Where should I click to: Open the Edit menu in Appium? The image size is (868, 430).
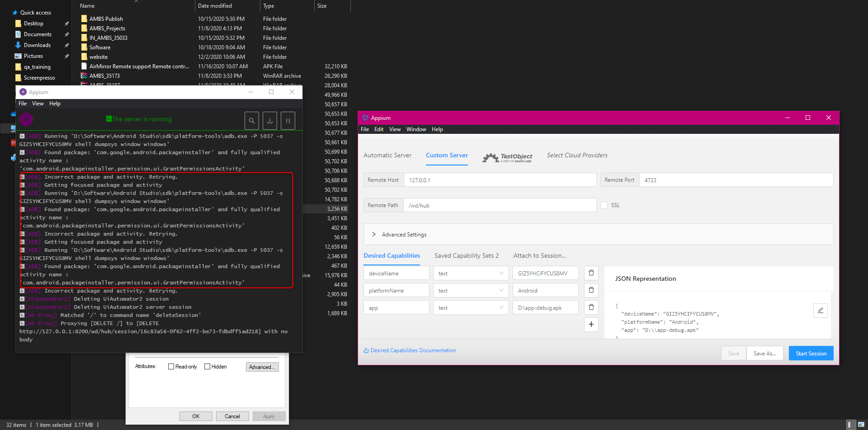(379, 129)
